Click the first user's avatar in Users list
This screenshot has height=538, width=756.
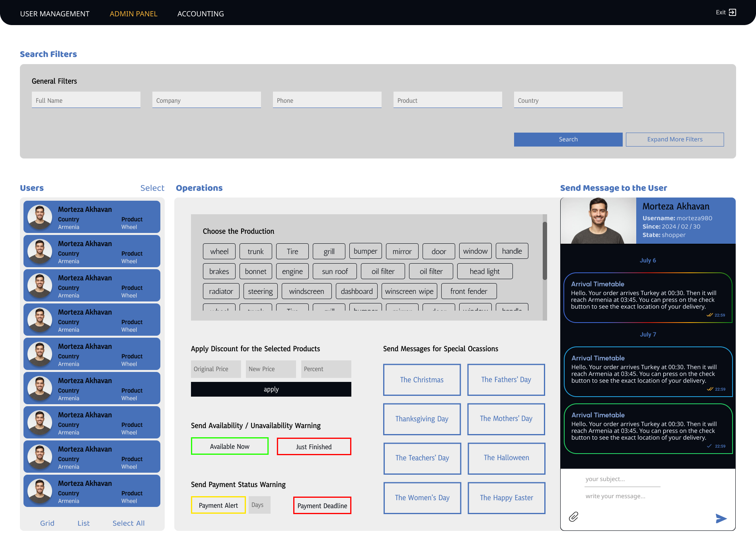pyautogui.click(x=40, y=217)
